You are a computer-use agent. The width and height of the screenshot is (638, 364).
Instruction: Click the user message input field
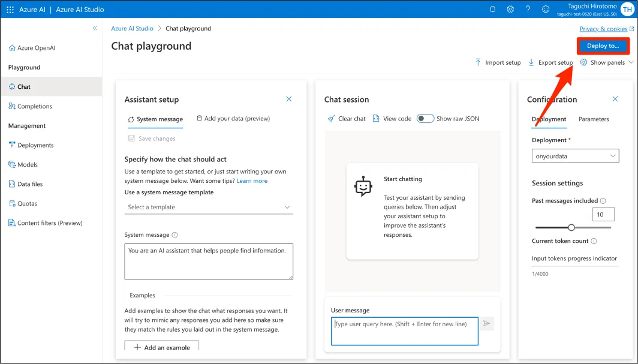pos(405,331)
